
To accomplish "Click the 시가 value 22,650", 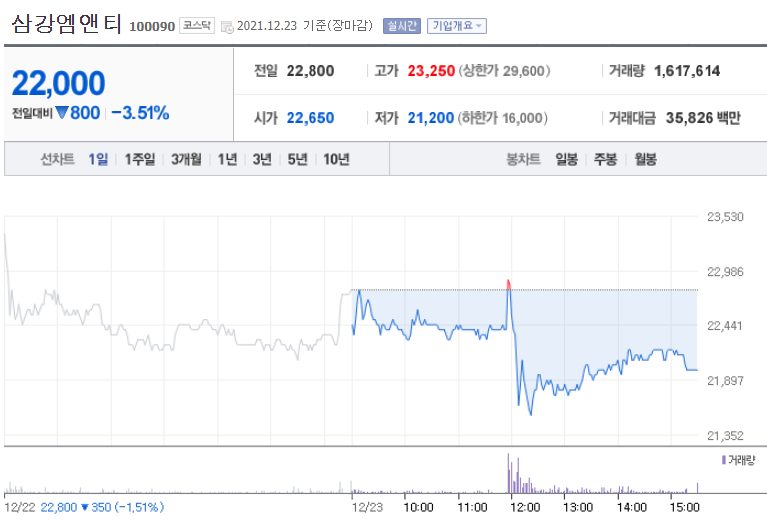I will pos(310,118).
